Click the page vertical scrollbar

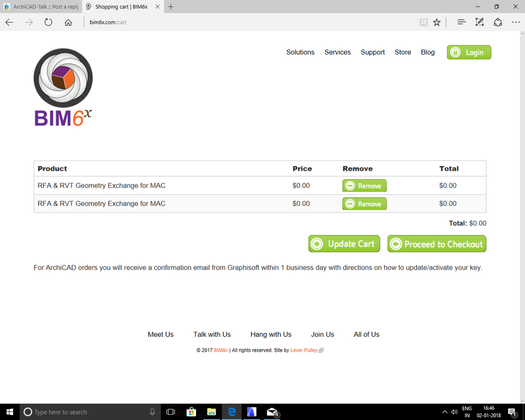pos(522,218)
